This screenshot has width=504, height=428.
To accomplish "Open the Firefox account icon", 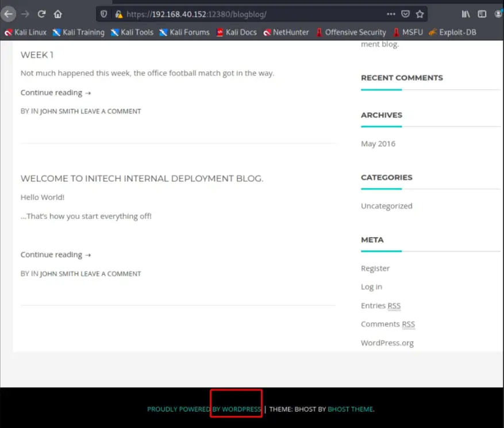I will pos(499,14).
